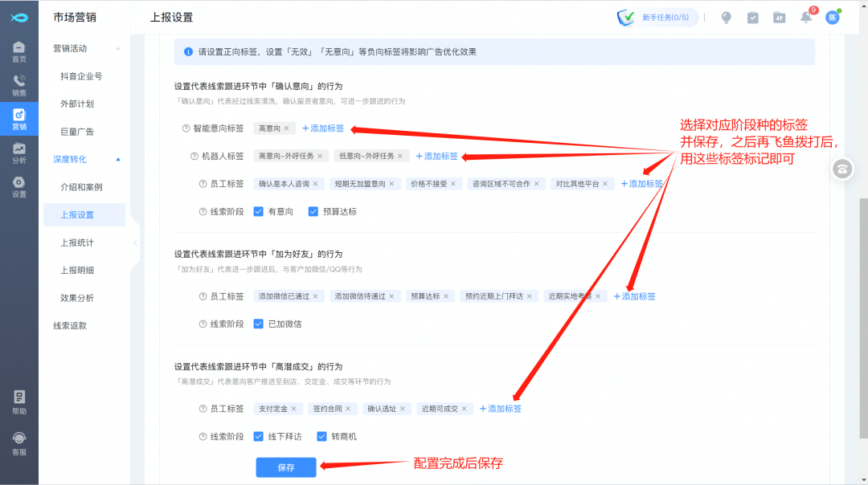Uncheck the 线下拜访 checkbox
Screen dimensions: 868x485
tap(259, 437)
